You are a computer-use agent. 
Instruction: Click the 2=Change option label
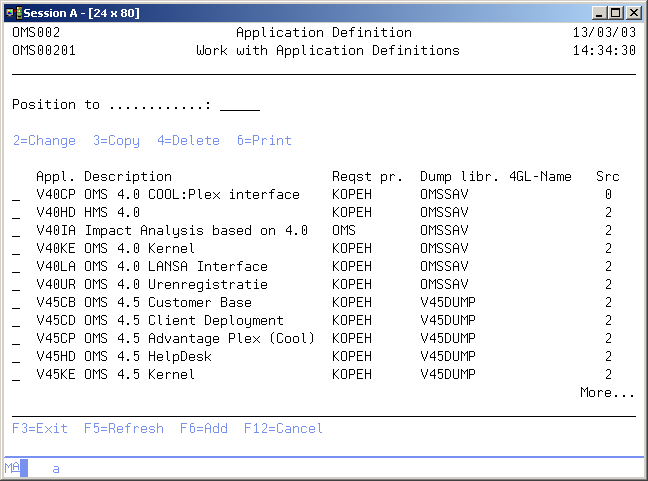point(44,141)
